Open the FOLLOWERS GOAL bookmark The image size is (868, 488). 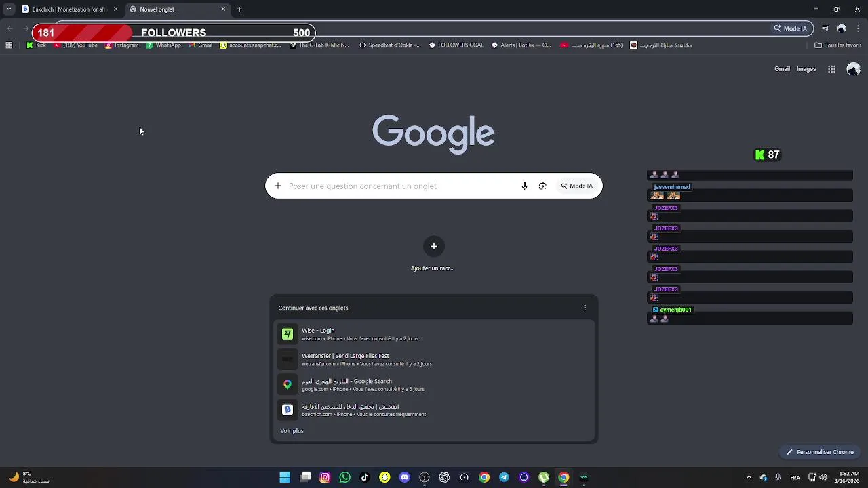pos(456,45)
